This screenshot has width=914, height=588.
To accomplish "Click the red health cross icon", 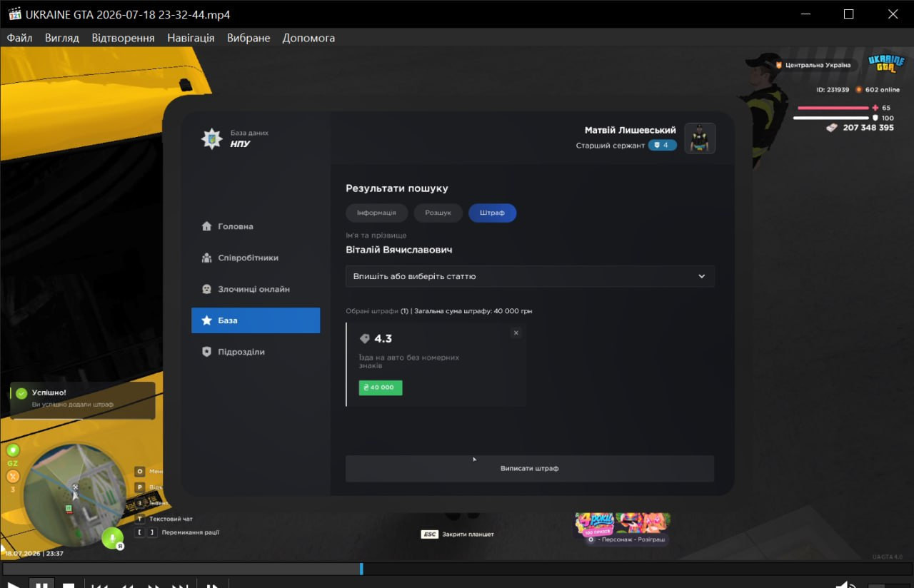I will pos(875,108).
